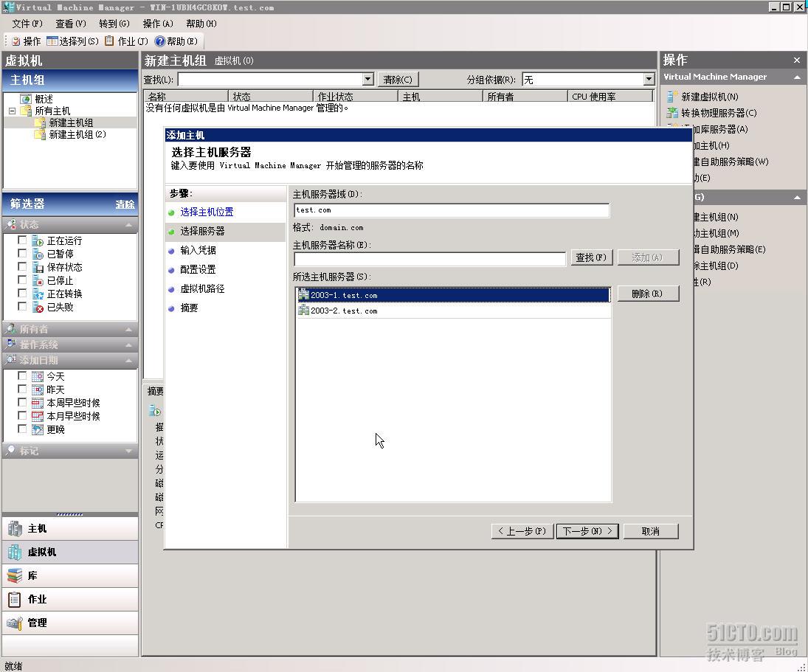
Task: Click the 本周早些时候 calendar icon
Action: [x=38, y=403]
